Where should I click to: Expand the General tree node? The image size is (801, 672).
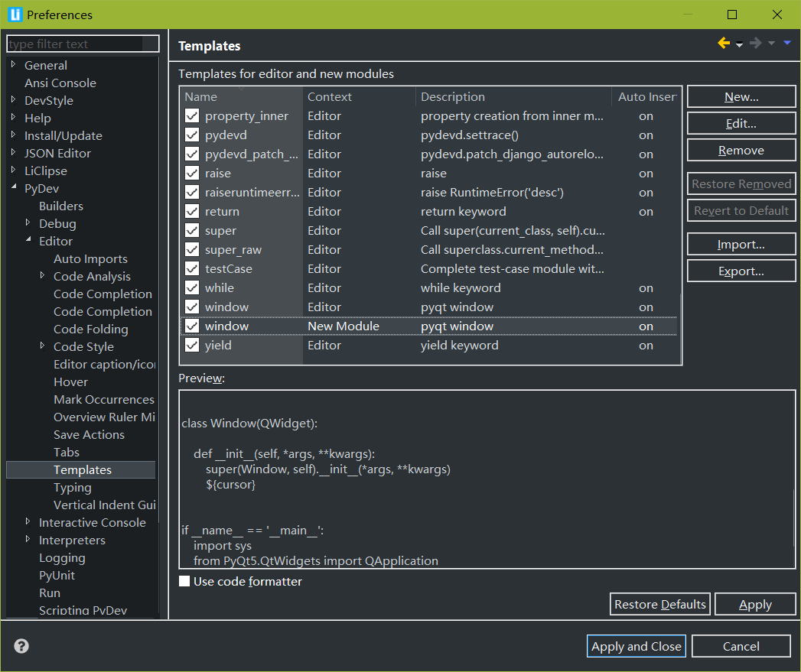(14, 64)
